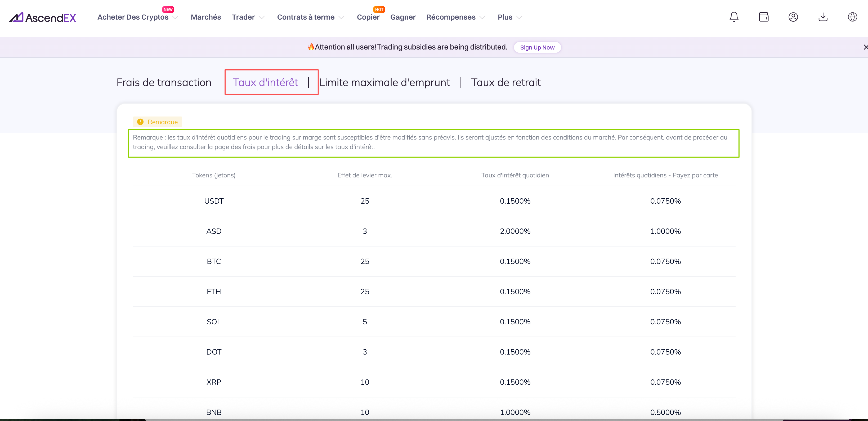
Task: Select the Limite maximale d'emprunt tab
Action: (384, 83)
